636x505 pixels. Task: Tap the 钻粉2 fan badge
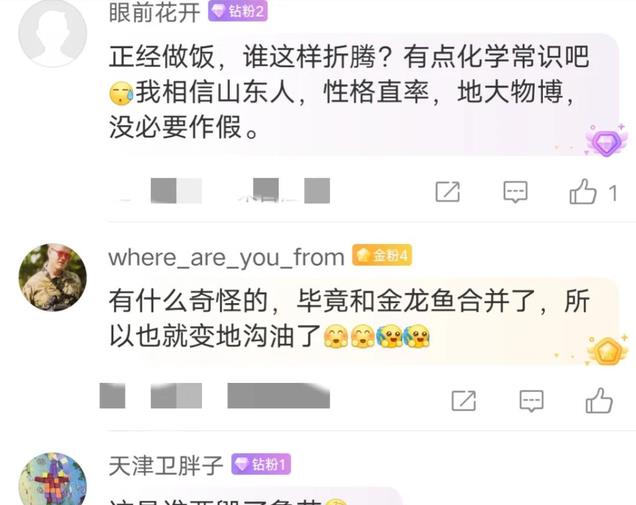pos(238,11)
